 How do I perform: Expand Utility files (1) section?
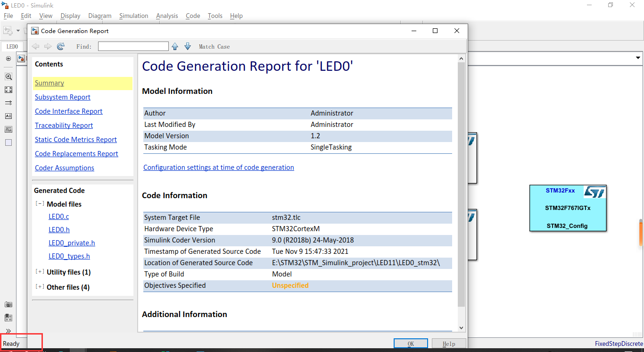40,272
